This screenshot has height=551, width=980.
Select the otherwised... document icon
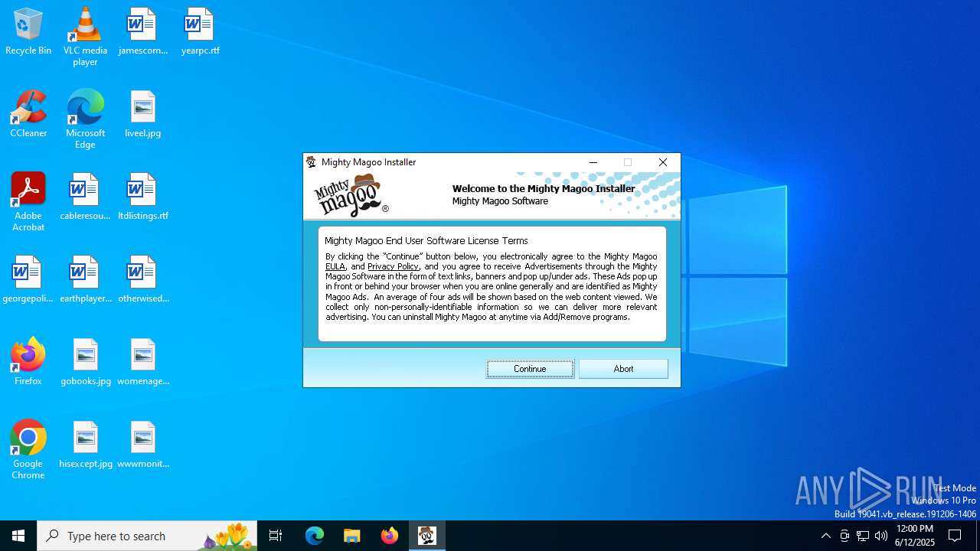pyautogui.click(x=142, y=279)
